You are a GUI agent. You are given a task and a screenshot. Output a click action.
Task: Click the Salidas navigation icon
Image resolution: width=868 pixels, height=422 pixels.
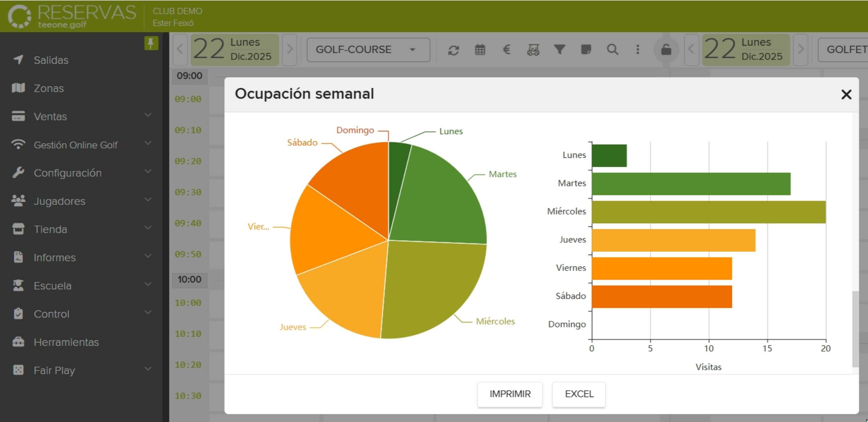(18, 60)
